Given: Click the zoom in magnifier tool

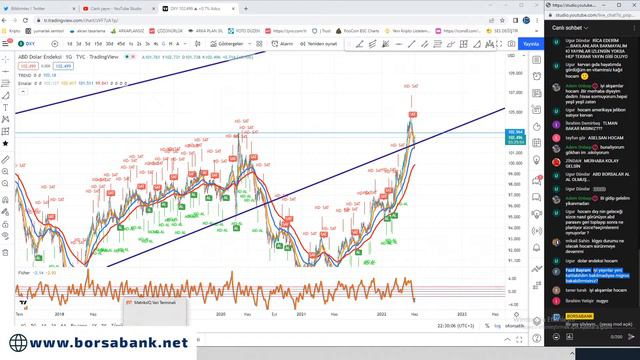Looking at the screenshot, I should 5,171.
